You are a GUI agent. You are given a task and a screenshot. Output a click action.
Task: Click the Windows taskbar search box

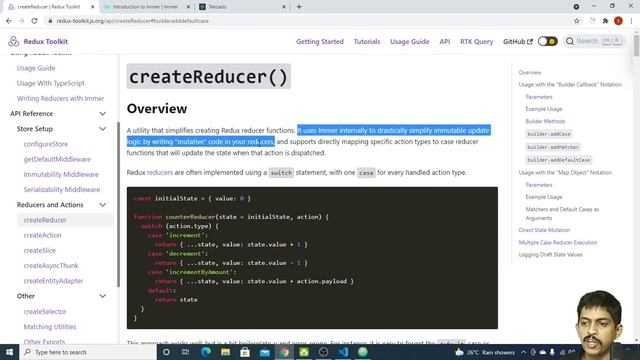(88, 352)
